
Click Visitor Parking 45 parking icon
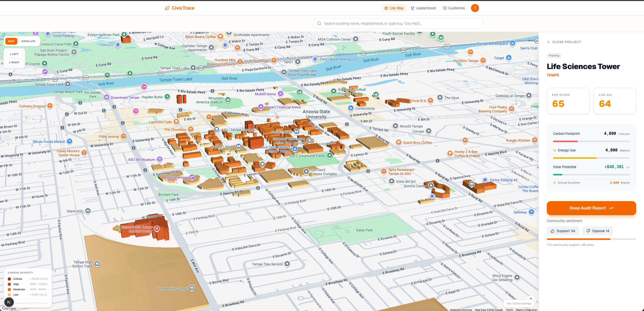(485, 180)
